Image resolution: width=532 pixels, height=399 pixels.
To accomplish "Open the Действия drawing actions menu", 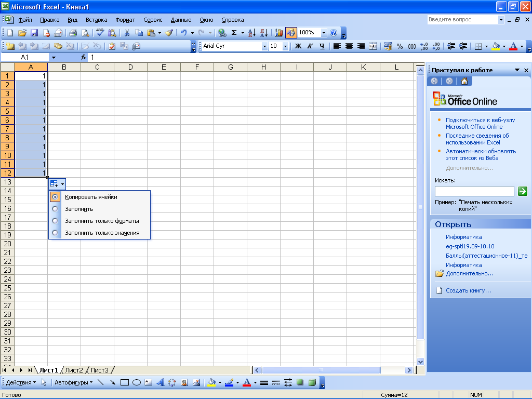I will [21, 383].
